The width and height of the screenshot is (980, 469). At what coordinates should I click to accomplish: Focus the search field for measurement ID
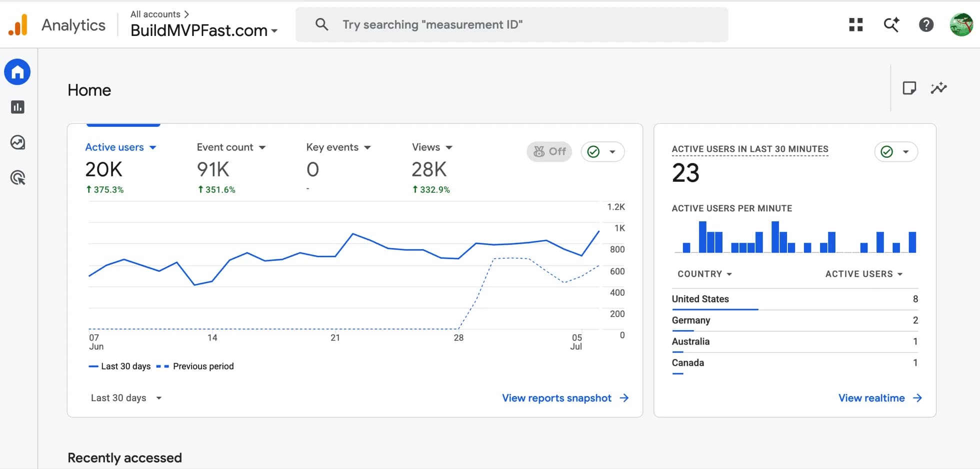click(x=512, y=24)
